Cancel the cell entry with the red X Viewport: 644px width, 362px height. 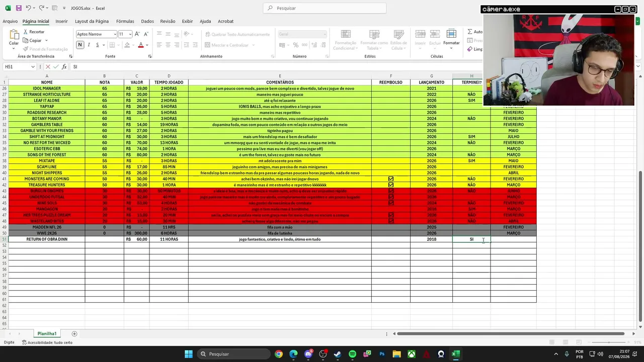point(48,67)
